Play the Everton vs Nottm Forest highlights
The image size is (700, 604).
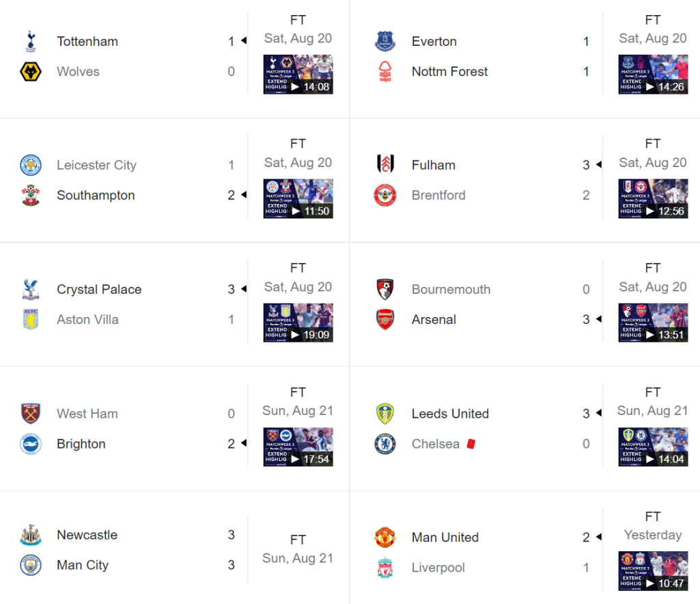653,75
